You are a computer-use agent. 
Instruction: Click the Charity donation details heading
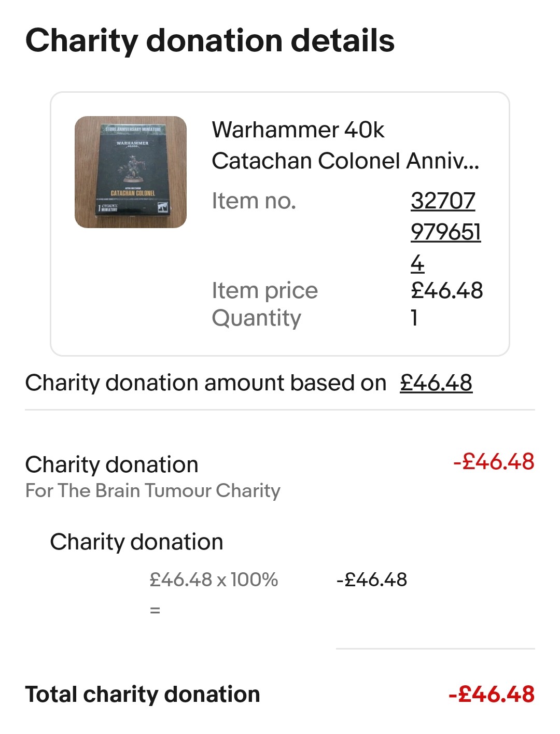[x=210, y=40]
